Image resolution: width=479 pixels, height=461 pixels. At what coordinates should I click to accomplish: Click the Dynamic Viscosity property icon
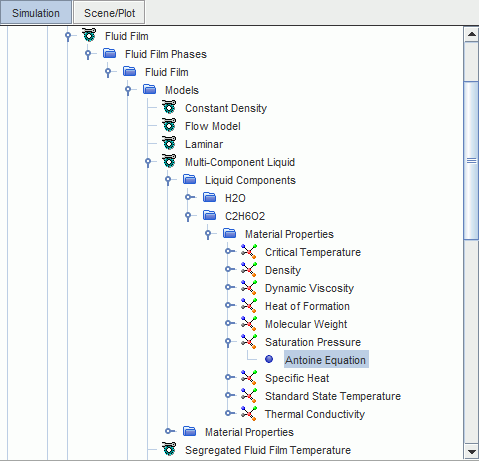[249, 287]
